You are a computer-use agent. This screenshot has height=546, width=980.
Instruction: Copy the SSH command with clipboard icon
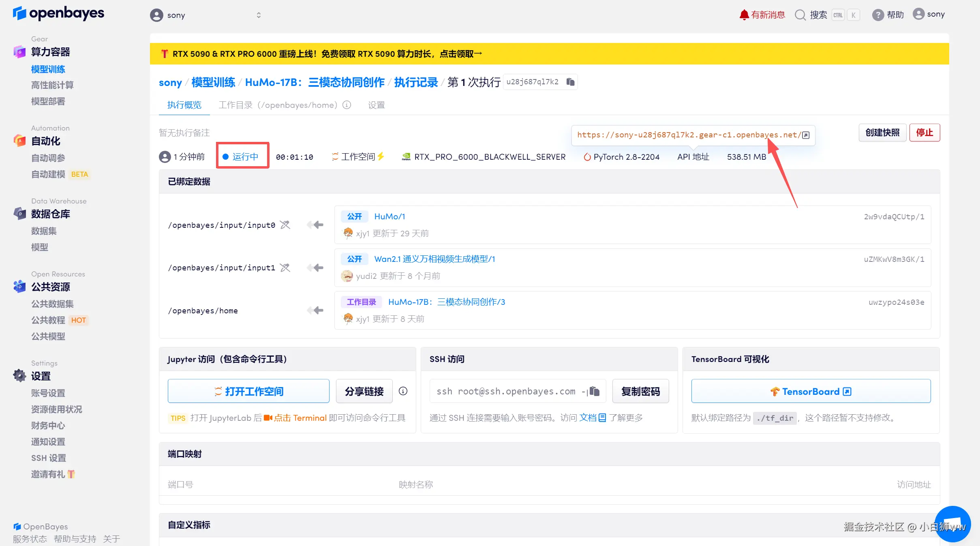[594, 391]
